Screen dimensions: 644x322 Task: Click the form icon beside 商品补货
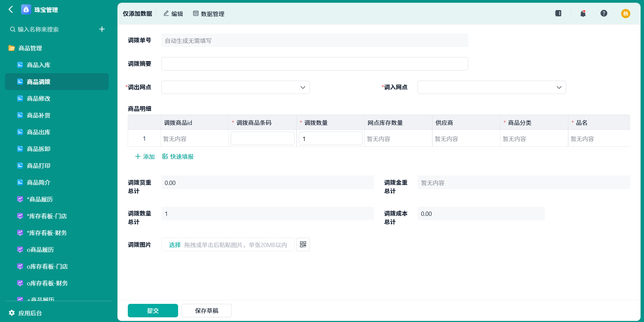20,115
